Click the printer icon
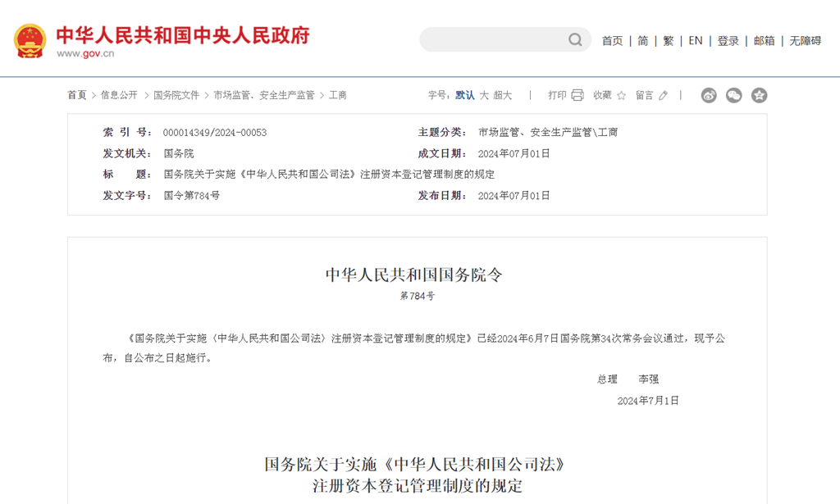 coord(577,95)
